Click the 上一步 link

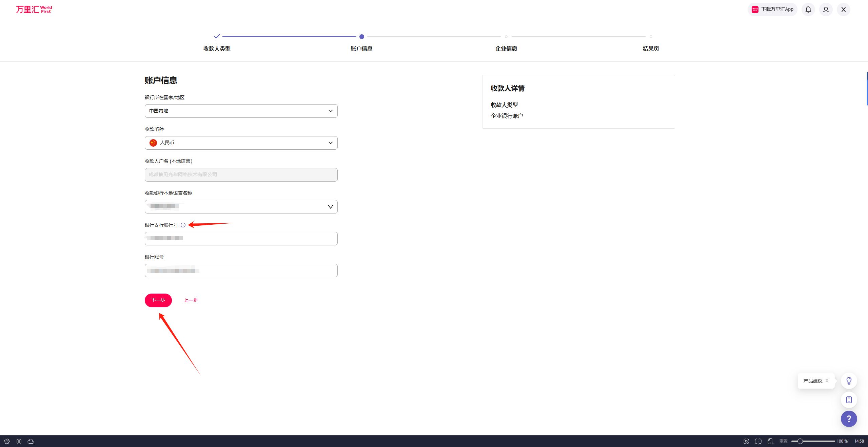[x=191, y=300]
